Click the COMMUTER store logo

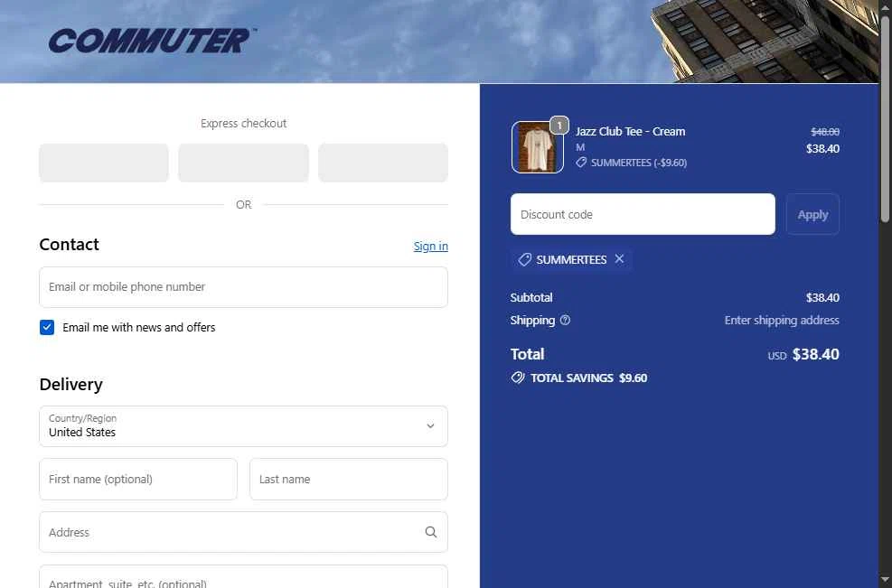pos(153,41)
